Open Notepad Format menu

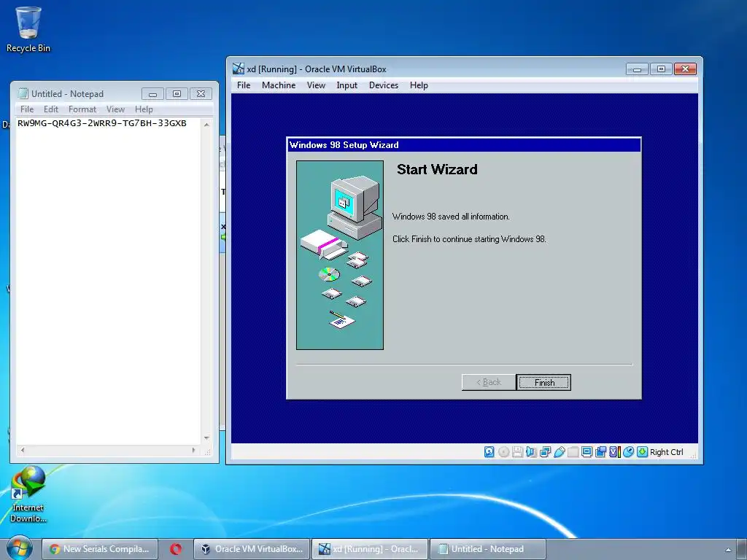point(82,109)
